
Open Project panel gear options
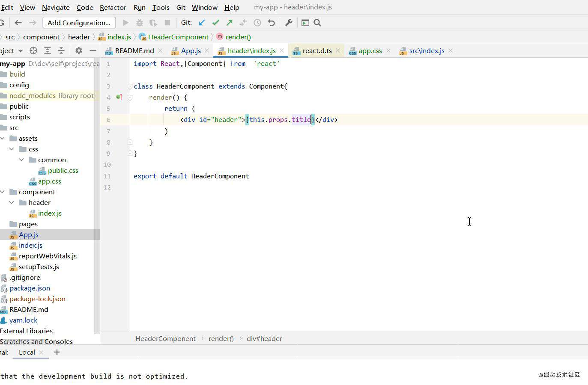click(x=78, y=50)
